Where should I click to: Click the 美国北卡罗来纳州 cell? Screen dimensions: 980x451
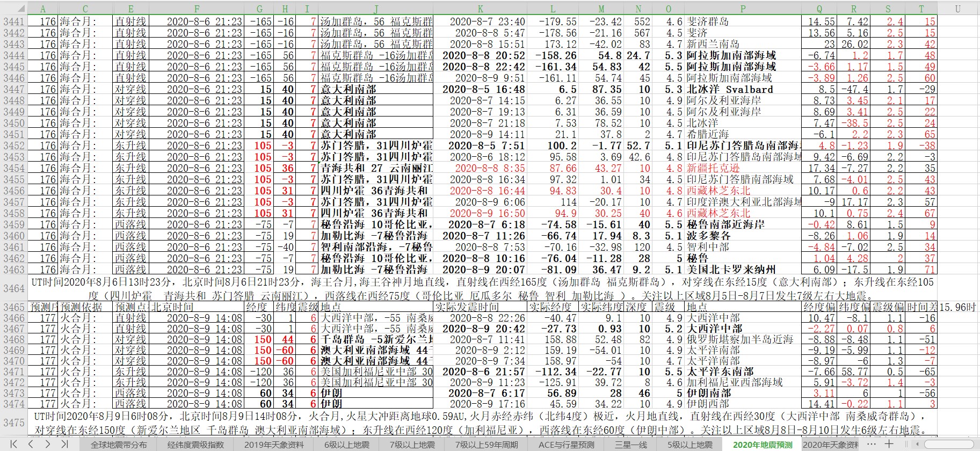[x=743, y=270]
